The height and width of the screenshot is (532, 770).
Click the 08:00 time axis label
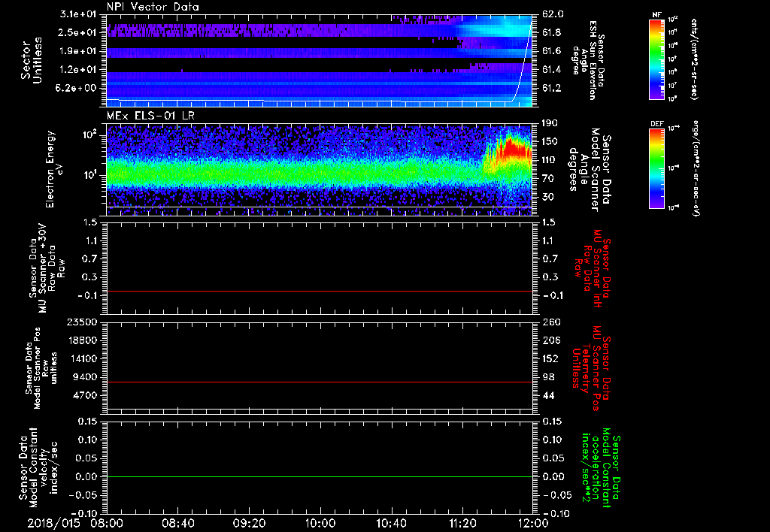pos(107,521)
